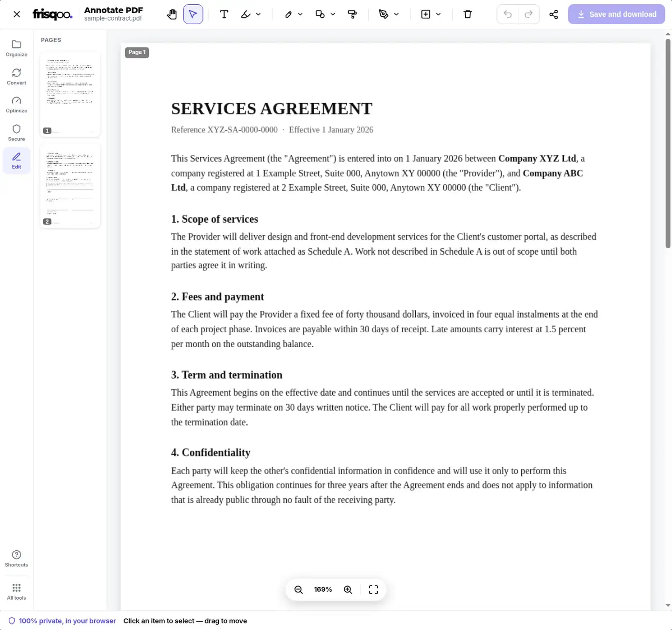This screenshot has width=672, height=630.
Task: Click the frisqoo logo
Action: pyautogui.click(x=53, y=14)
